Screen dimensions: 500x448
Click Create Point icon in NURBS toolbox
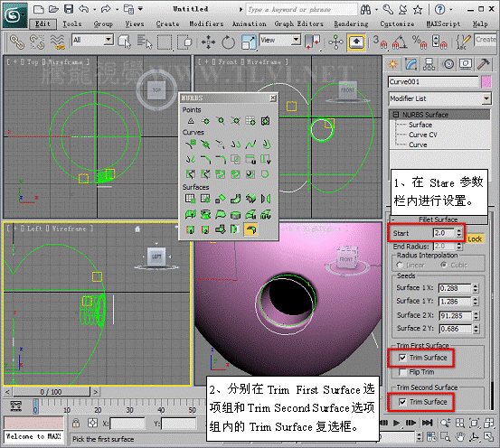(x=191, y=121)
